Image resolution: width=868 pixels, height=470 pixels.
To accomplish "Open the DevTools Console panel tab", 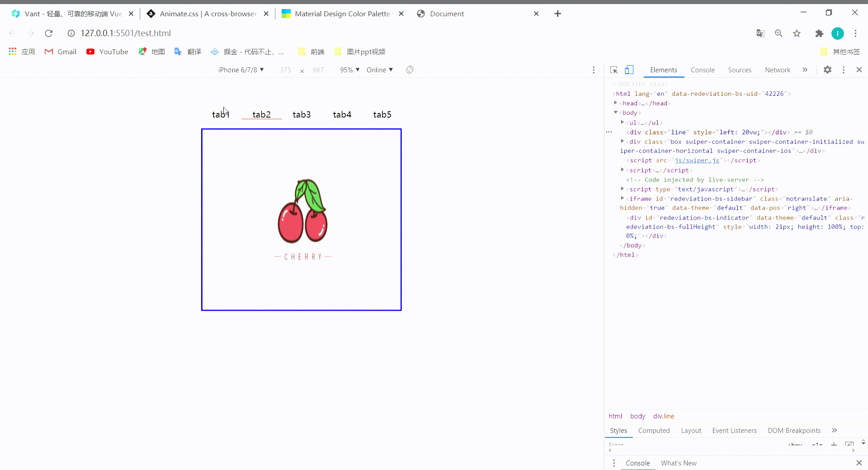I will tap(703, 70).
